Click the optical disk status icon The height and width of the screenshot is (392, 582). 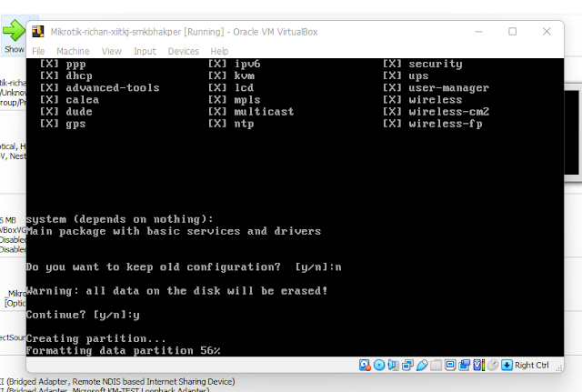pos(379,366)
